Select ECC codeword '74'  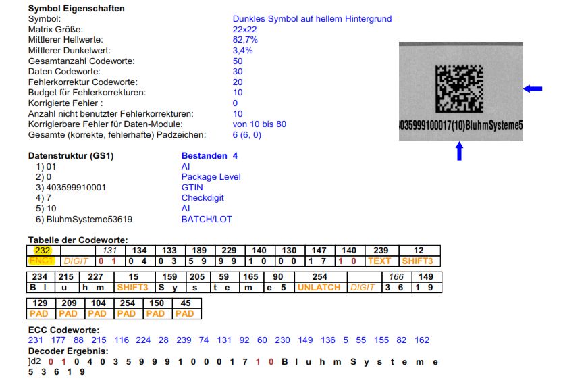(x=204, y=340)
